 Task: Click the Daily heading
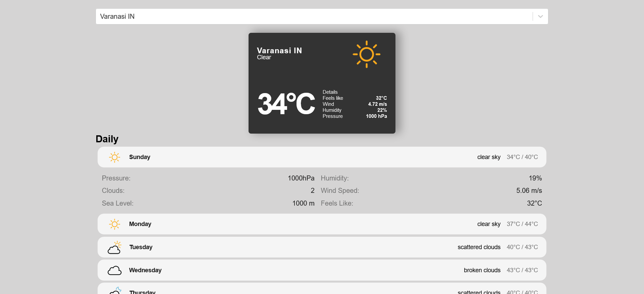[107, 139]
